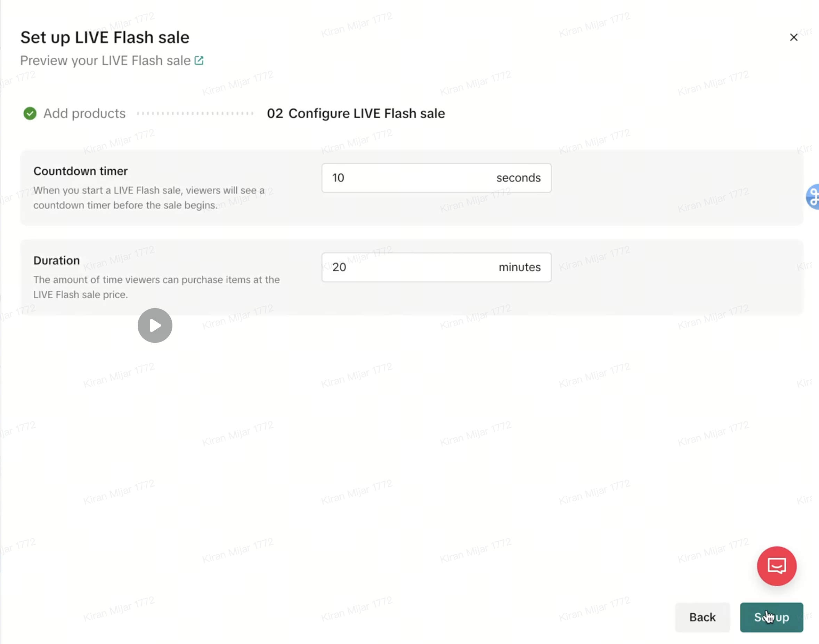Close the Set up LIVE Flash sale dialog
819x644 pixels.
[x=793, y=37]
